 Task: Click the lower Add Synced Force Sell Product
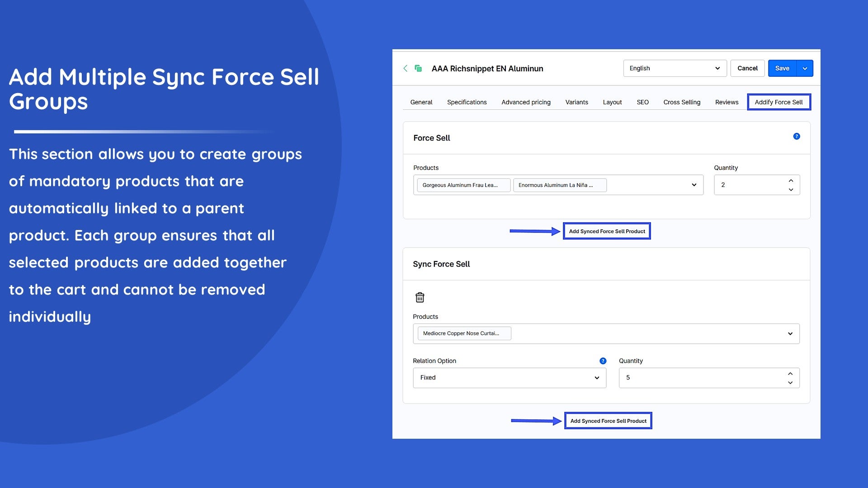click(x=608, y=421)
